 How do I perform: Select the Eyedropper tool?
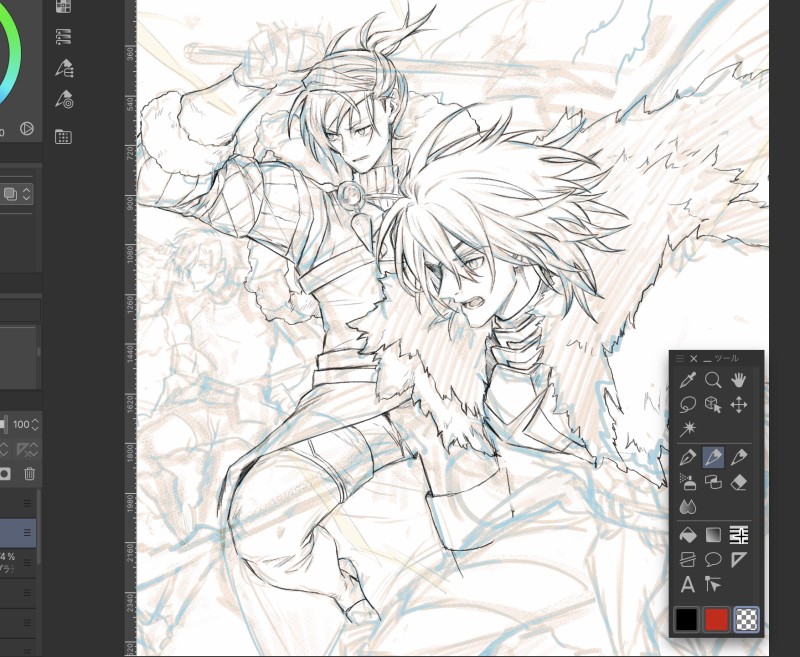[688, 380]
